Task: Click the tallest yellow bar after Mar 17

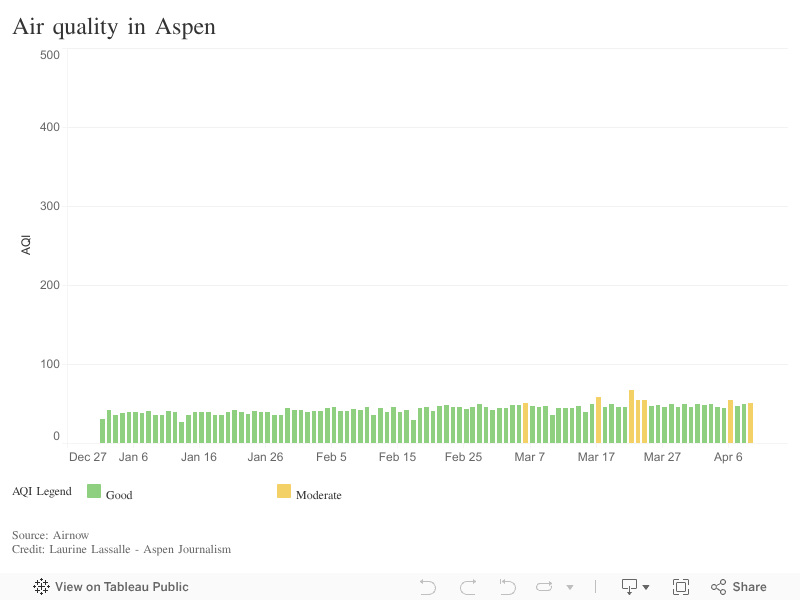Action: pyautogui.click(x=632, y=416)
